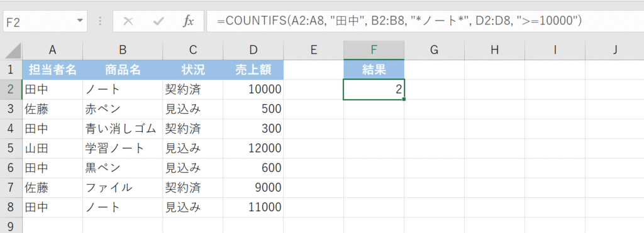Screen dimensions: 644x233
Task: Select column J header
Action: click(x=614, y=50)
